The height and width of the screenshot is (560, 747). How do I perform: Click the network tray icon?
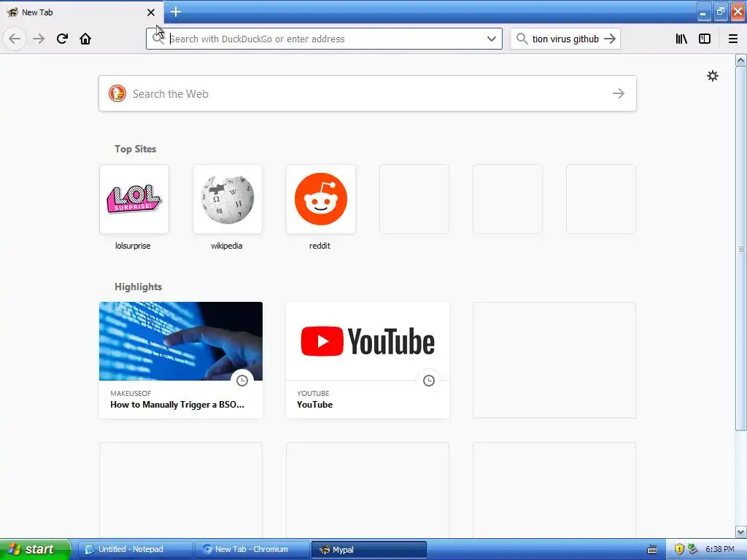coord(693,549)
